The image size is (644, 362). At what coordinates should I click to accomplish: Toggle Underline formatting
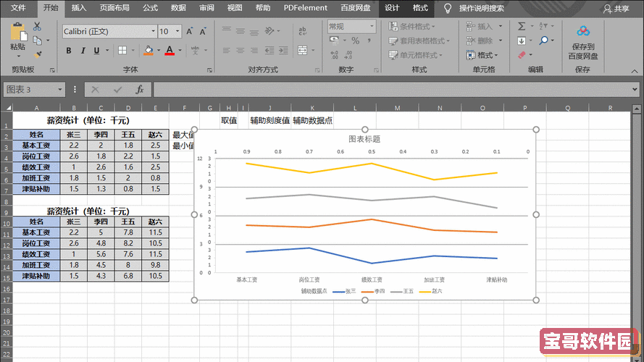[96, 51]
